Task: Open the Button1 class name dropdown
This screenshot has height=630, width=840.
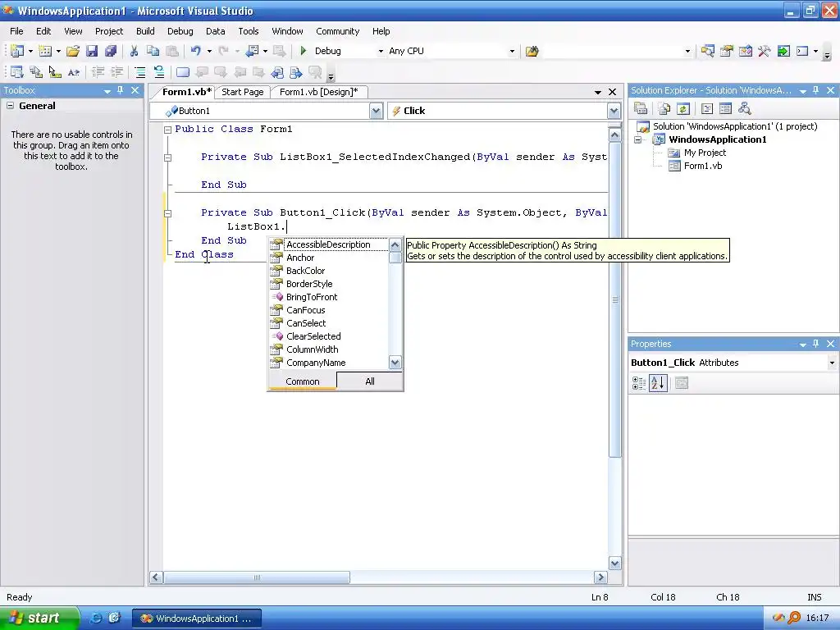Action: click(376, 111)
